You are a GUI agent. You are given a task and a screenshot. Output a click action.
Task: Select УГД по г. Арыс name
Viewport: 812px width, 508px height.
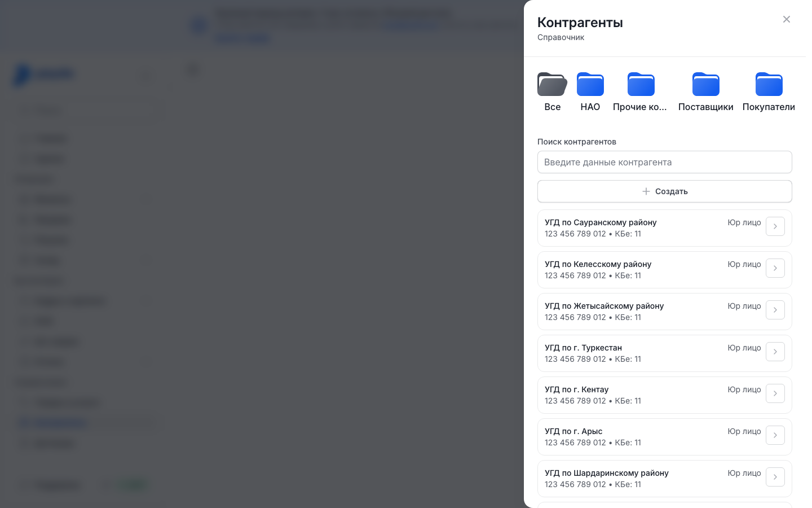pos(573,431)
